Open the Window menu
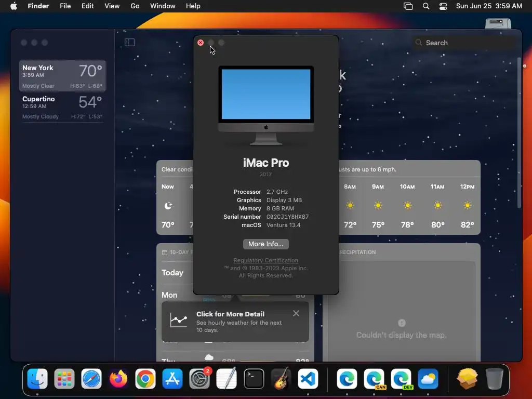The image size is (532, 399). pyautogui.click(x=163, y=6)
